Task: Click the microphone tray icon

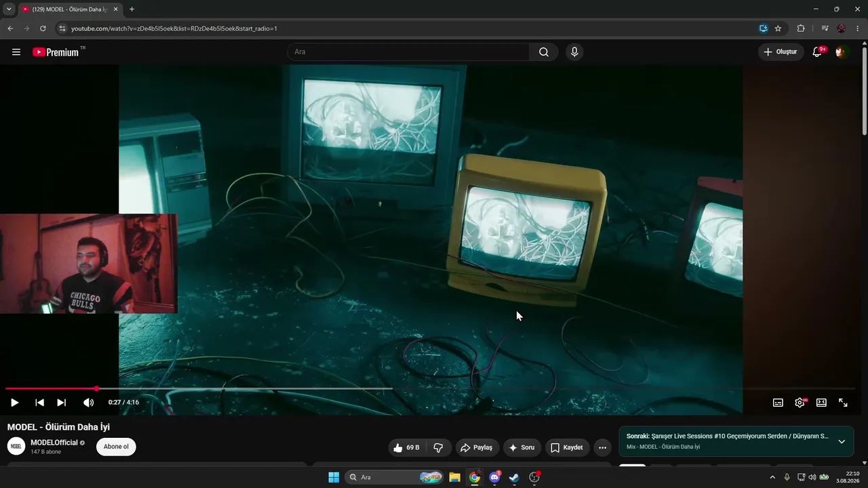Action: pos(787,477)
